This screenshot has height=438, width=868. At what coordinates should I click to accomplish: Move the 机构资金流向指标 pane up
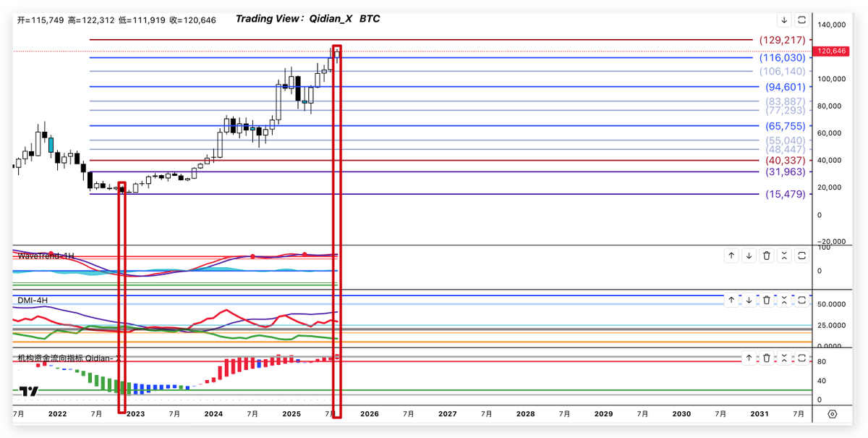[x=749, y=358]
